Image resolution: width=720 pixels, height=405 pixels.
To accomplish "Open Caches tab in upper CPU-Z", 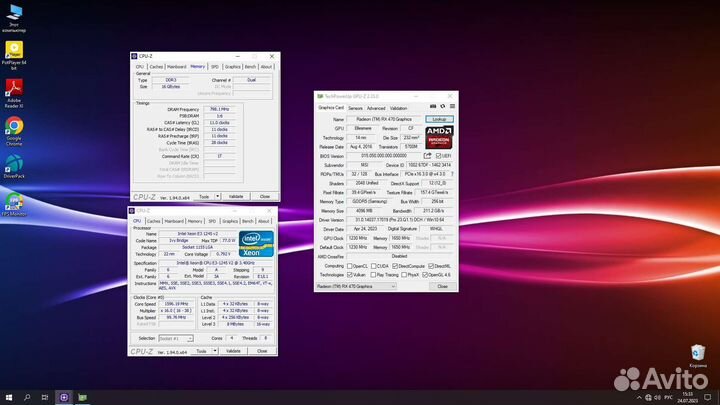I will 156,67.
